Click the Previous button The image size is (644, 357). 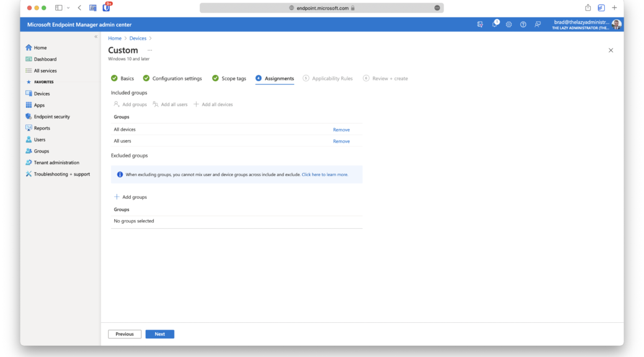[125, 334]
